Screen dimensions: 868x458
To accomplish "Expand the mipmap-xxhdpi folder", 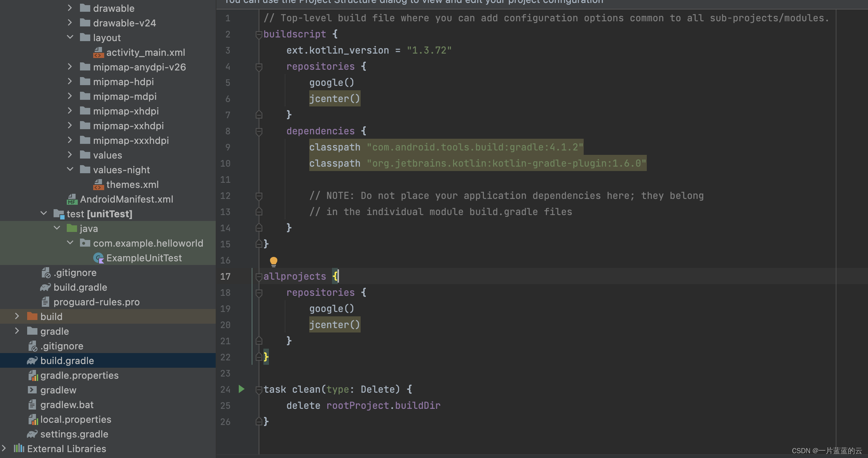I will [x=70, y=125].
